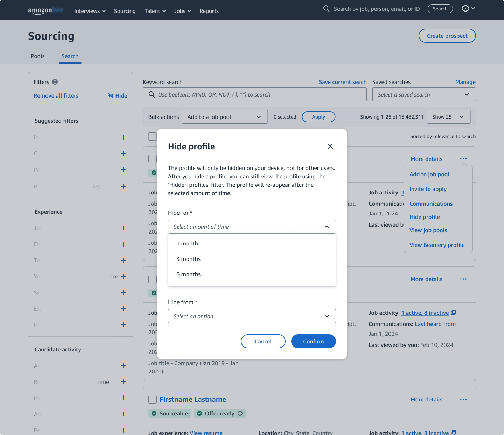Focus the top Search by job, person field

(377, 9)
